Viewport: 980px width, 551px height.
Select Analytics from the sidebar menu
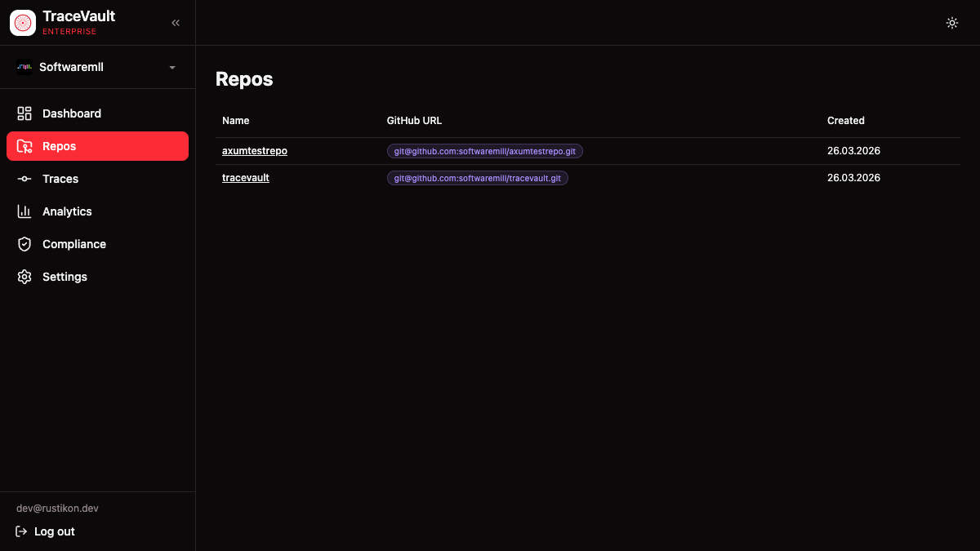pos(67,211)
